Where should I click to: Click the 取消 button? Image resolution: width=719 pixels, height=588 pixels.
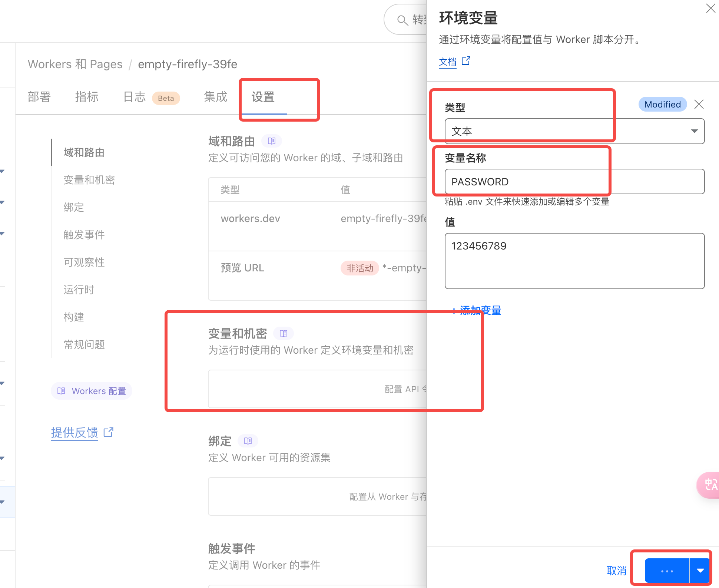click(616, 571)
